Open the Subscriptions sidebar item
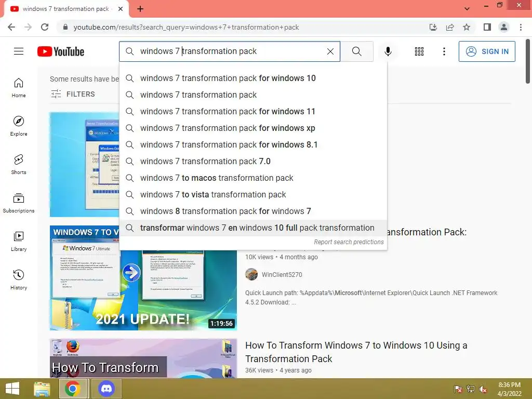The width and height of the screenshot is (532, 399). [x=19, y=203]
